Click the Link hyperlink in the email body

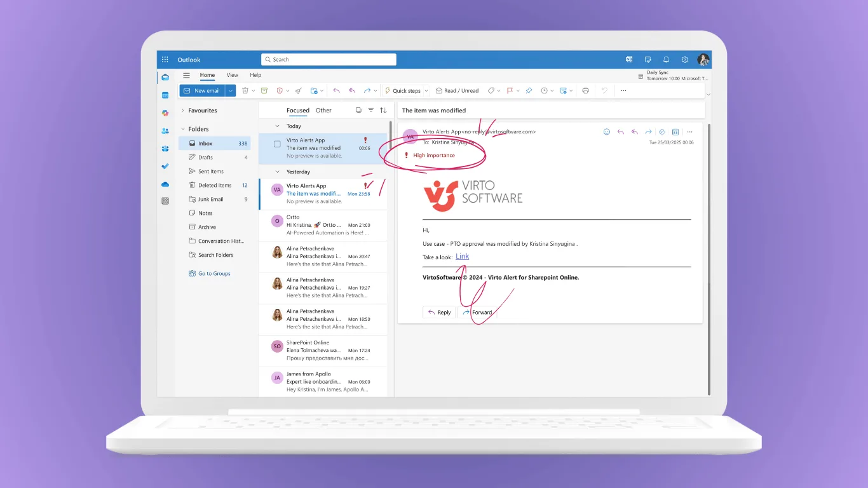click(x=462, y=256)
